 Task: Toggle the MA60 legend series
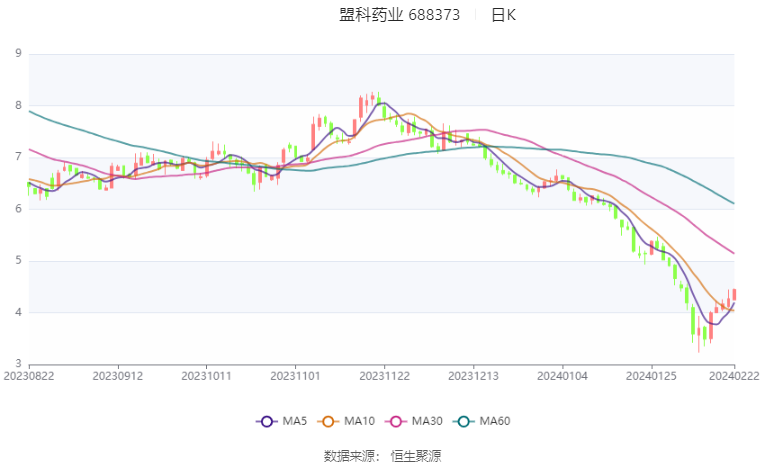[482, 421]
